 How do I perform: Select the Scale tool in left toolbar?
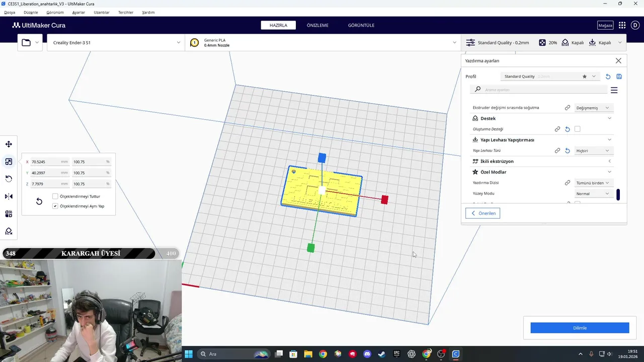(9, 161)
